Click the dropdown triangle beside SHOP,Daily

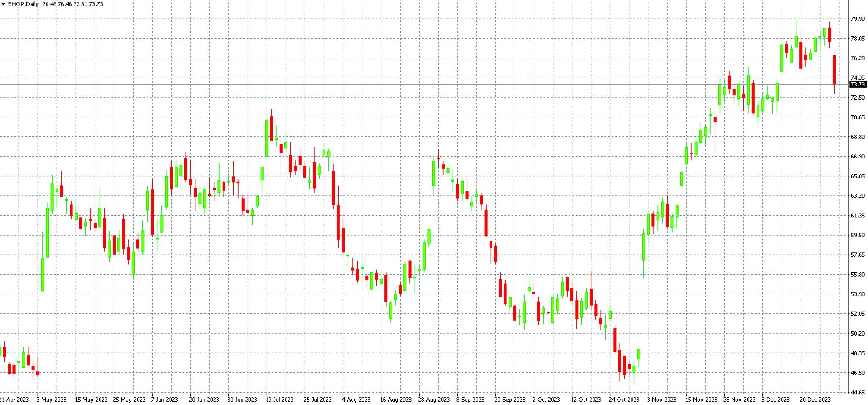3,4
